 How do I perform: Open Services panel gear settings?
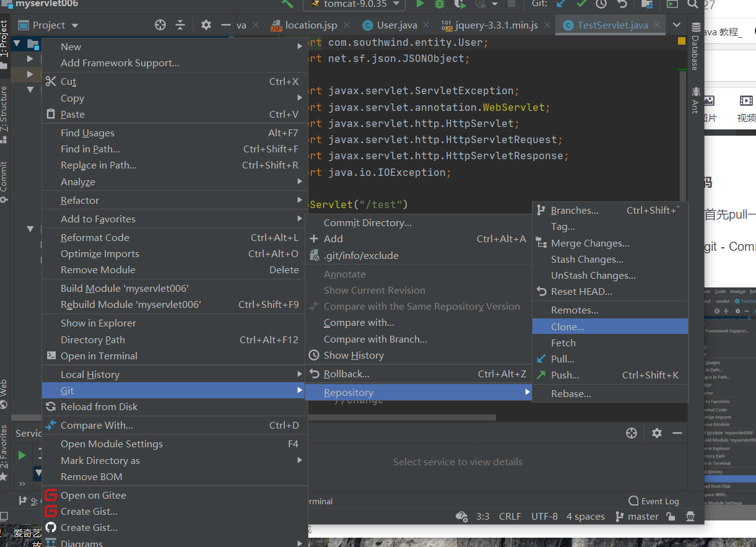coord(657,433)
